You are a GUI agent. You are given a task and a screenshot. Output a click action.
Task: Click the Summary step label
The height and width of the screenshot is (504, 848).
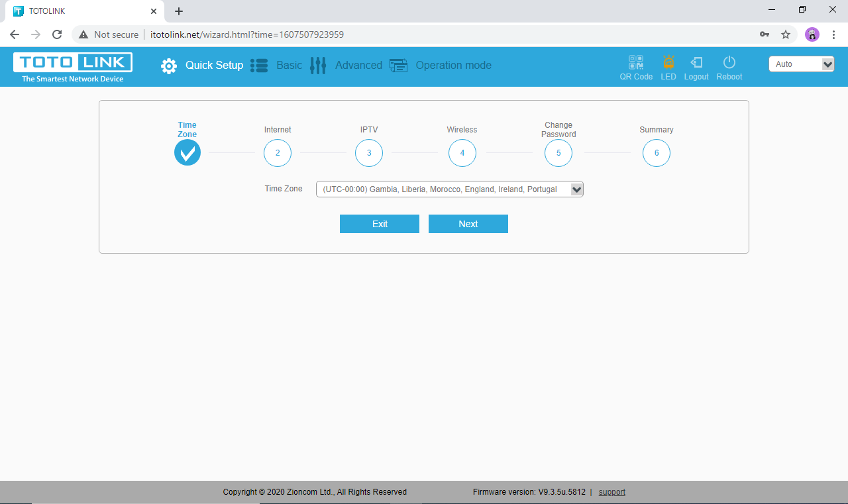pyautogui.click(x=657, y=130)
